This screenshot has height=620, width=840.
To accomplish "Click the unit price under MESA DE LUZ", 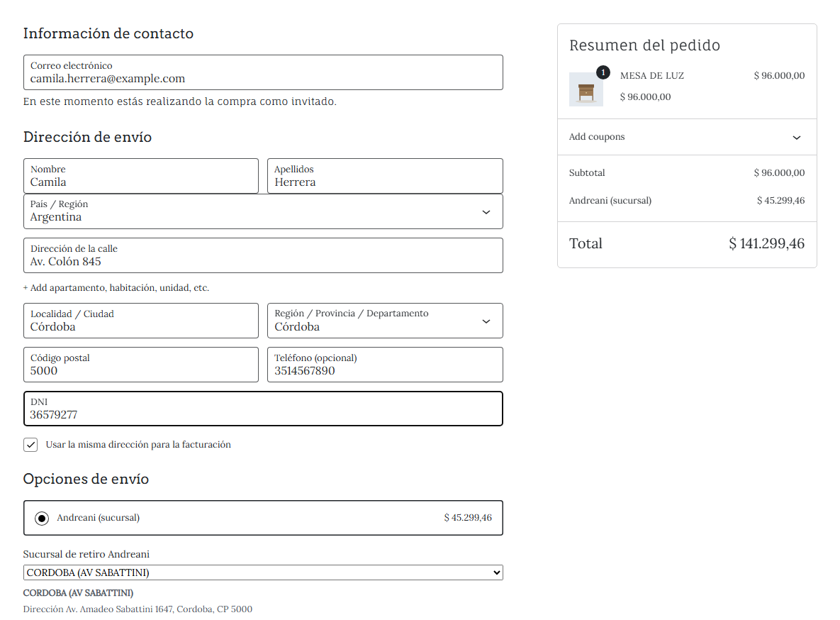I will click(646, 97).
